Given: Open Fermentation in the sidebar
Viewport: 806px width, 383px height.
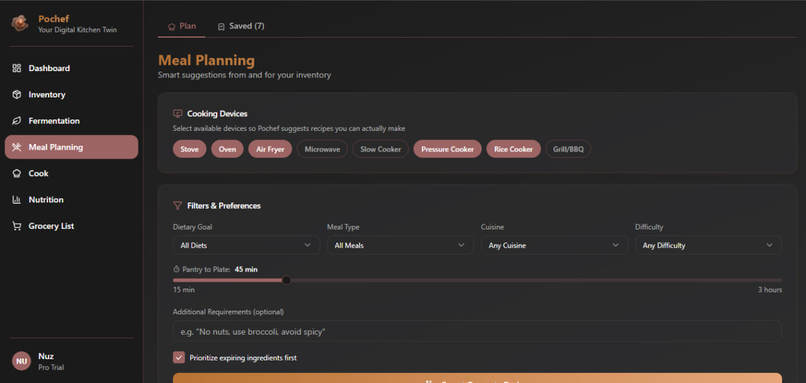Looking at the screenshot, I should click(71, 121).
